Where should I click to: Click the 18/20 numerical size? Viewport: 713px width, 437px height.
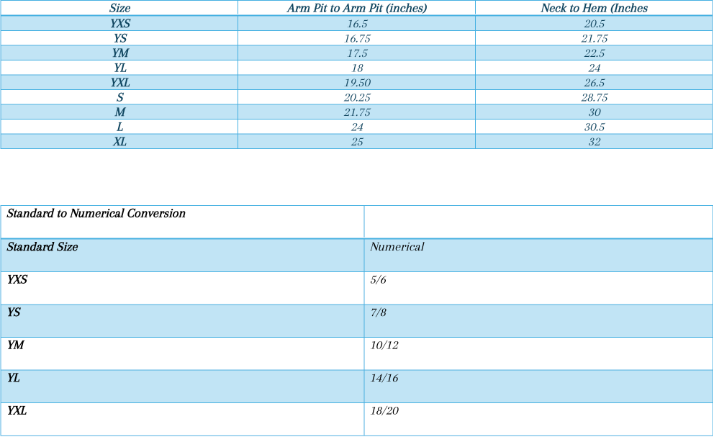point(385,411)
